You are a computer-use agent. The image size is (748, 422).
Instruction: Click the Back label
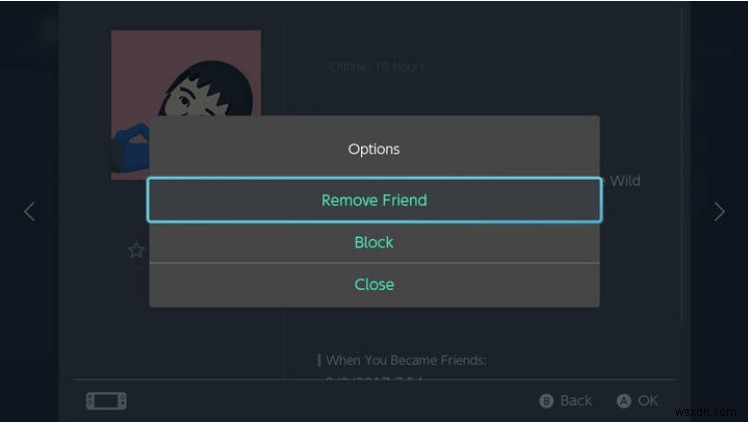point(575,400)
